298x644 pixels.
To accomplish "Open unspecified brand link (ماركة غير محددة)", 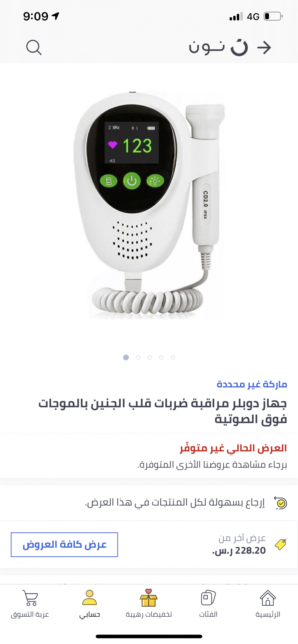I will 252,384.
